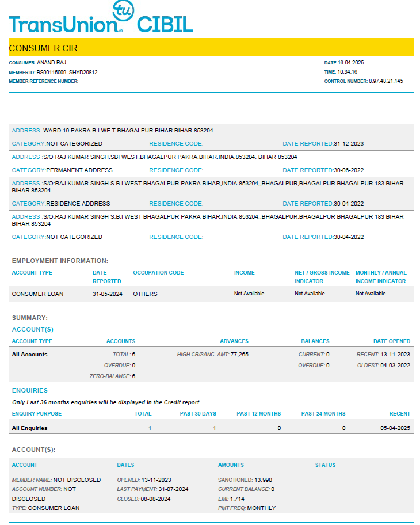This screenshot has height=525, width=420.
Task: Click the TransUnion CIBIL logo
Action: (101, 18)
